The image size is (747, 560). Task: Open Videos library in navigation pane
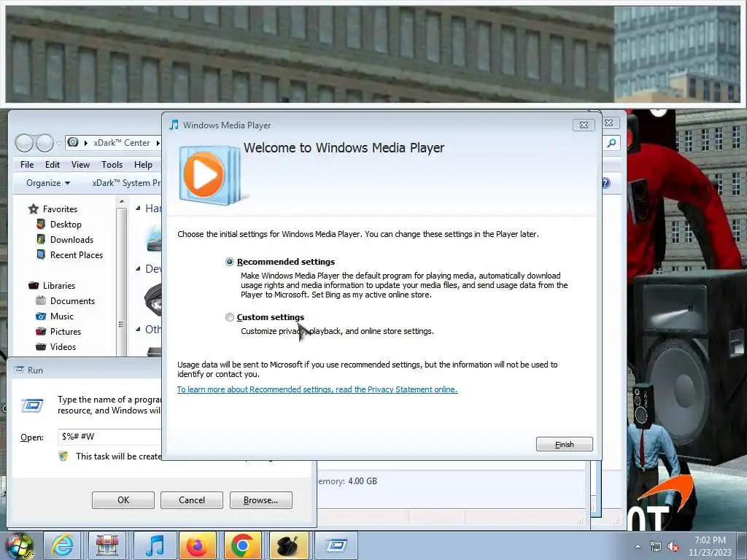coord(63,346)
